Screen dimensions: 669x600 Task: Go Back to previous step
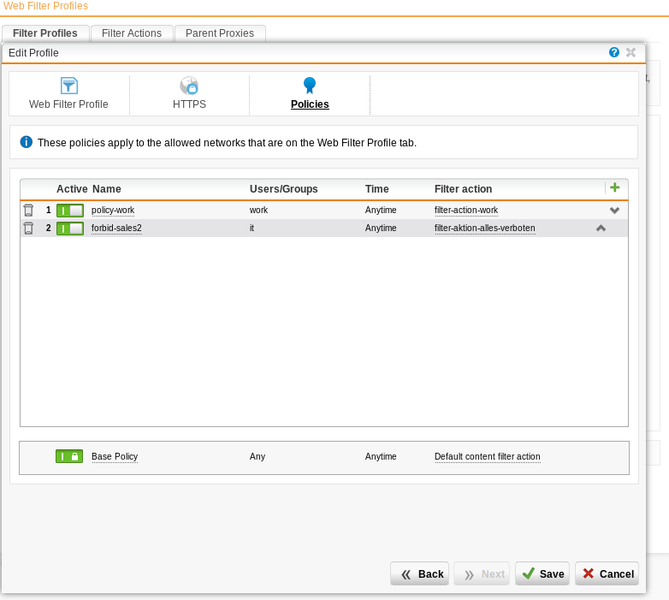(420, 574)
